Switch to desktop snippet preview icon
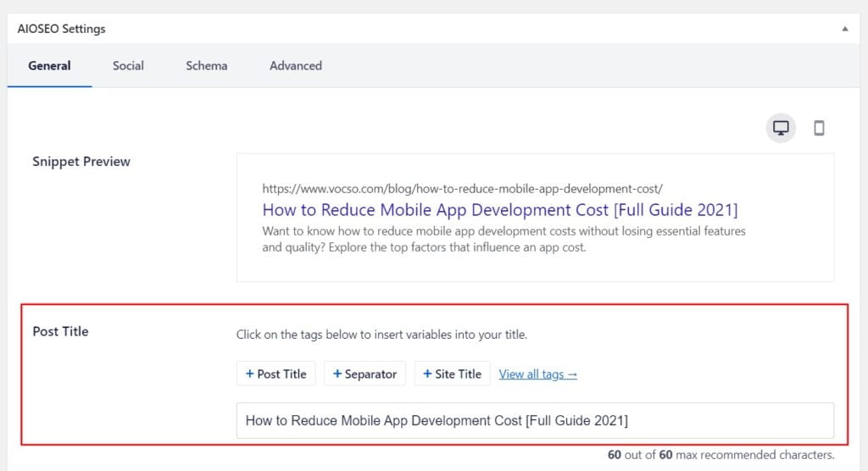 point(781,128)
